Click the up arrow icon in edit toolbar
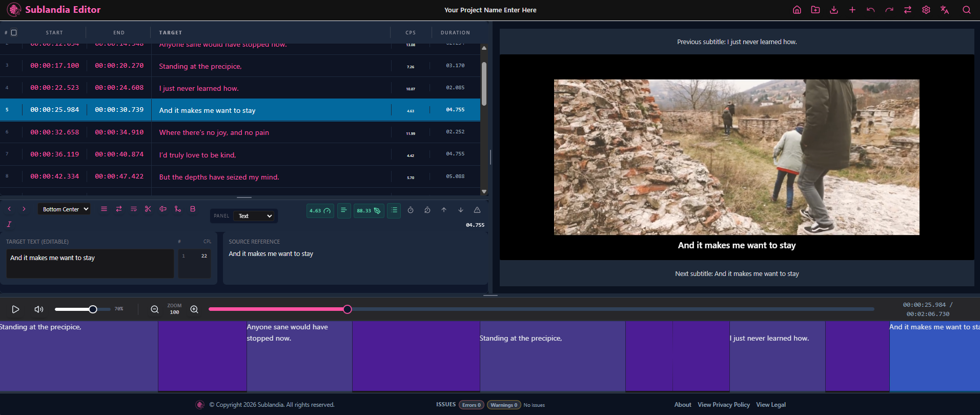The width and height of the screenshot is (980, 415). click(x=444, y=210)
